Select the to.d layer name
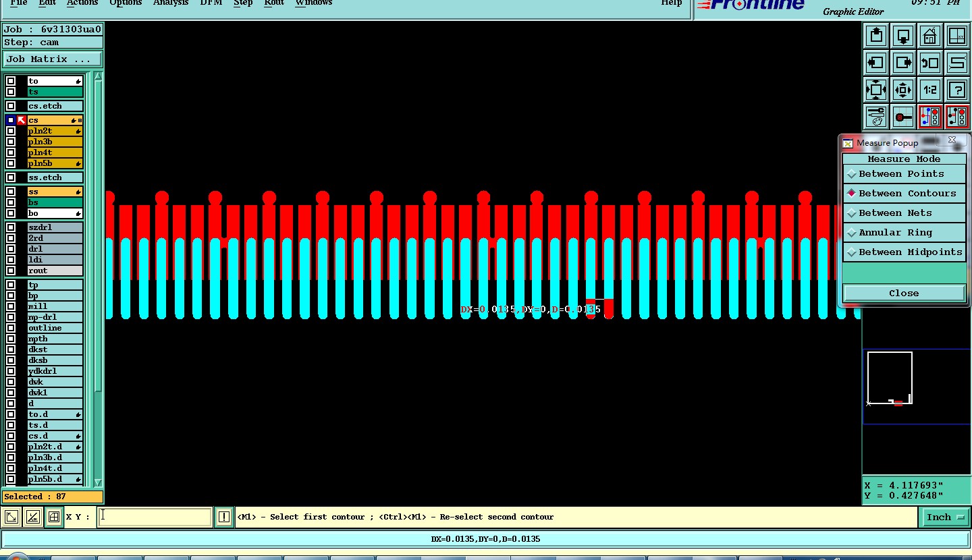 coord(55,414)
